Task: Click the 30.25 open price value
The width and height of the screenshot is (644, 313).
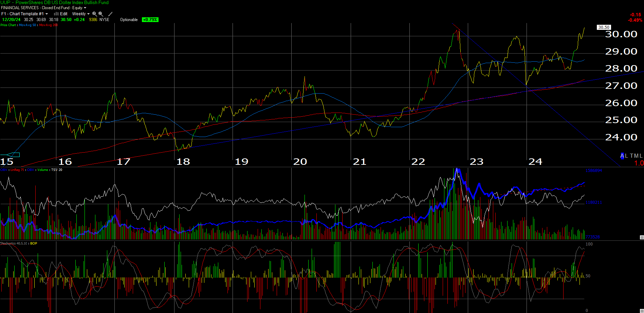Action: [29, 20]
